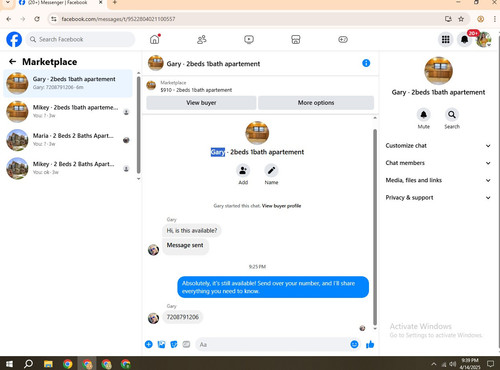Open the Marketplace storefront icon
This screenshot has width=500, height=370.
(x=296, y=39)
